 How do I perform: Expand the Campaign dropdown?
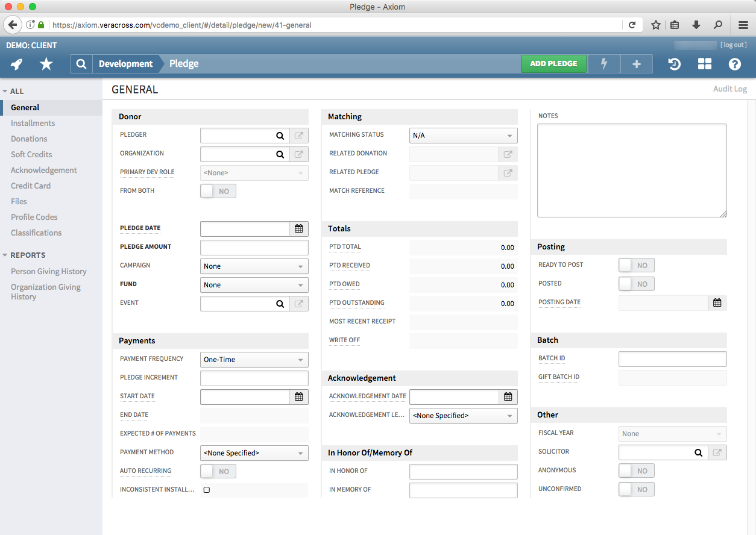coord(254,266)
